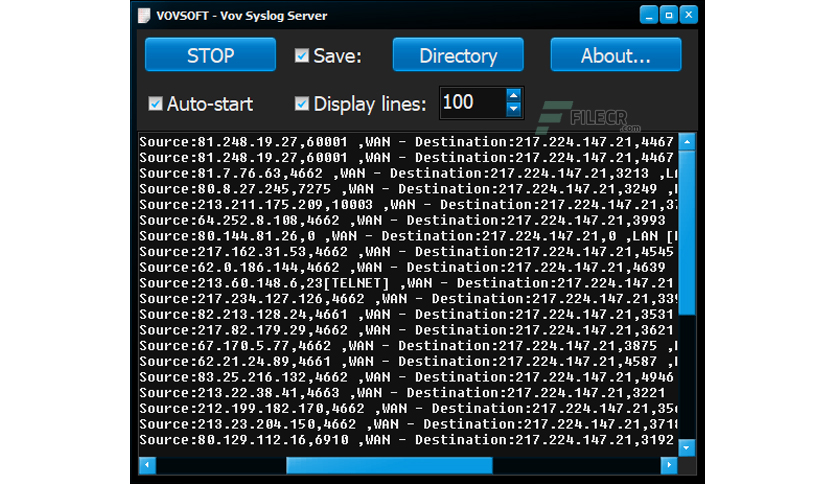Click the Vov Syslog Server title bar icon
Screen dimensions: 836x484
pyautogui.click(x=144, y=15)
